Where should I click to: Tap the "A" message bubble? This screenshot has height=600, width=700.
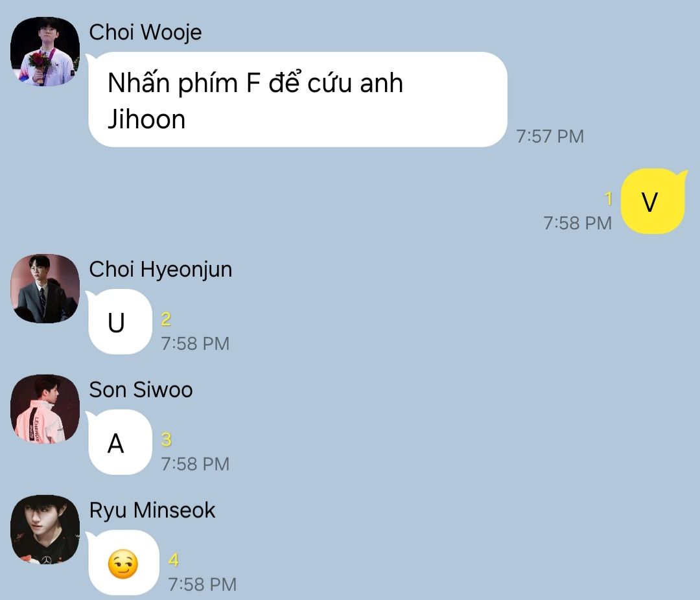[119, 443]
